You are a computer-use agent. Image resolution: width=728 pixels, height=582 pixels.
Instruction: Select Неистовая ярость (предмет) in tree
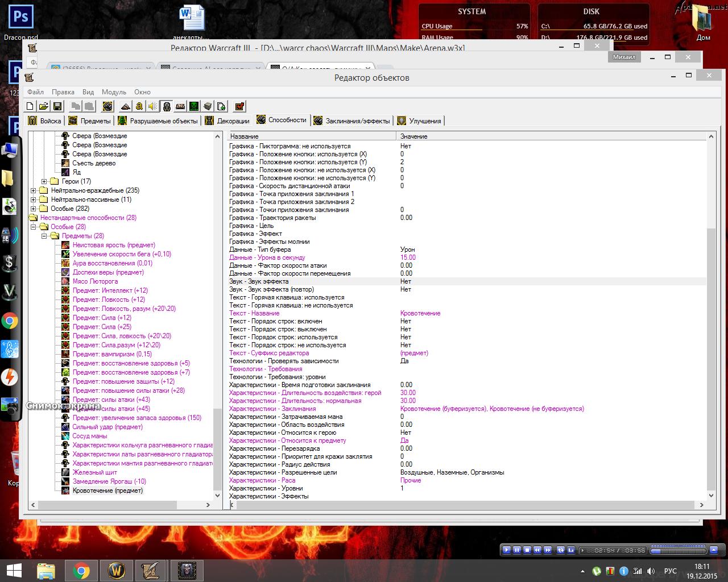113,245
